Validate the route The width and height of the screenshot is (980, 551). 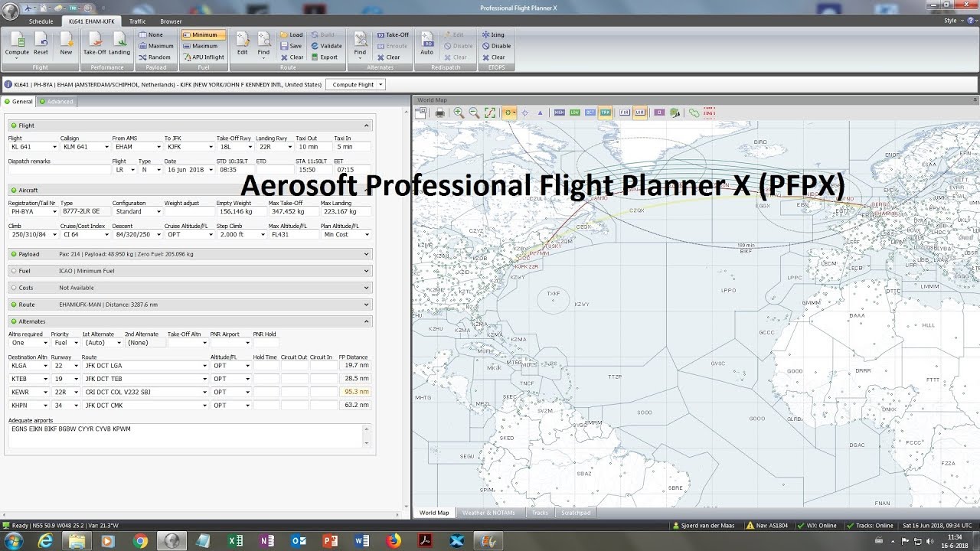point(326,46)
